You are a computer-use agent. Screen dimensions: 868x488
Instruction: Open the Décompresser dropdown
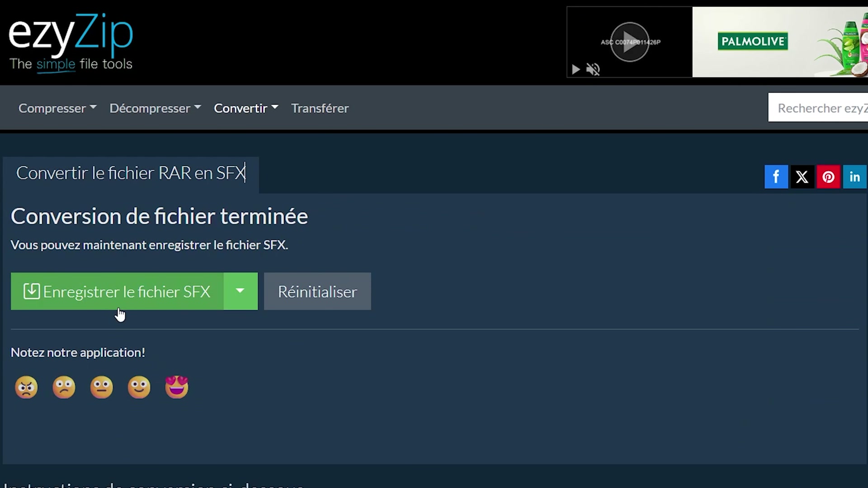click(155, 108)
